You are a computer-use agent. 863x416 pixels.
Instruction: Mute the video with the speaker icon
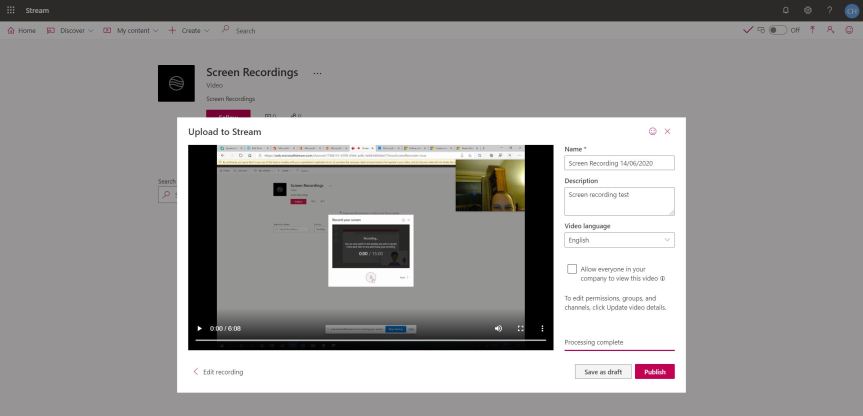coord(498,329)
